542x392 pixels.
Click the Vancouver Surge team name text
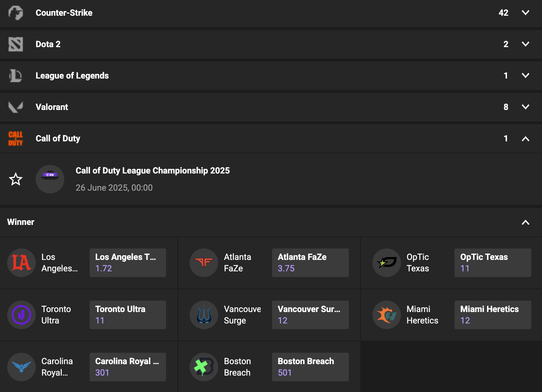tap(242, 315)
